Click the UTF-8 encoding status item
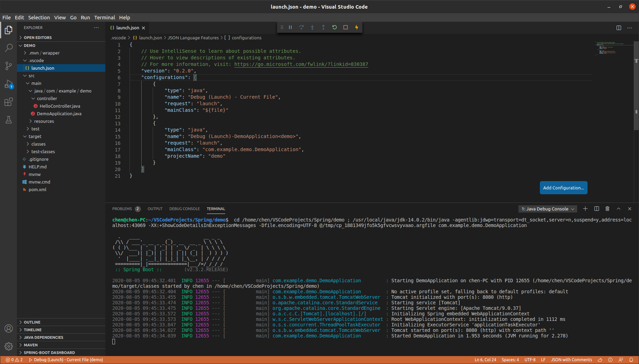Viewport: 639px width, 364px height. click(x=530, y=360)
